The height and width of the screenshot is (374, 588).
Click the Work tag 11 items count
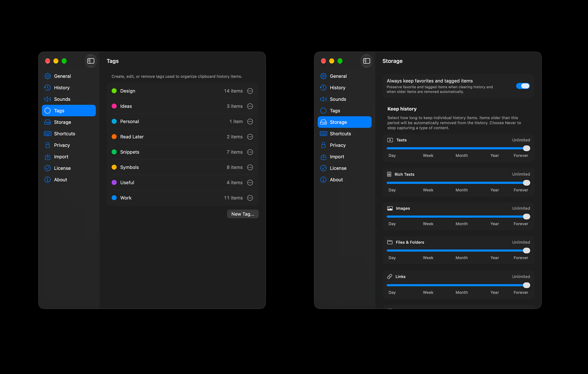coord(233,198)
